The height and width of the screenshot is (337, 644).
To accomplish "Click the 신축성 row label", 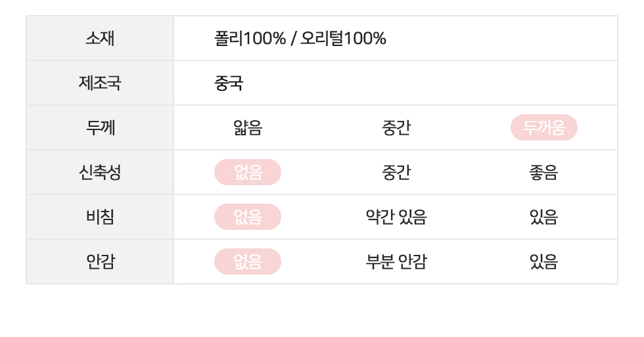I will tap(100, 172).
